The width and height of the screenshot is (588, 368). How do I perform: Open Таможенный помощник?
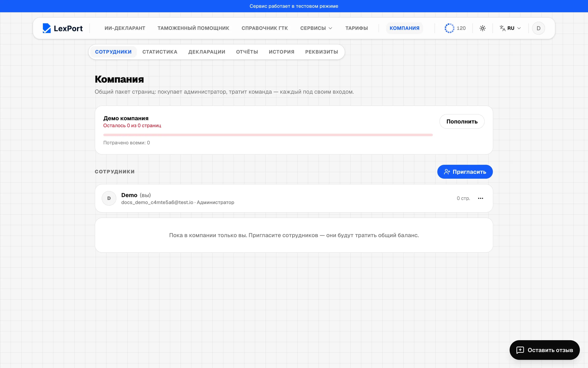193,28
